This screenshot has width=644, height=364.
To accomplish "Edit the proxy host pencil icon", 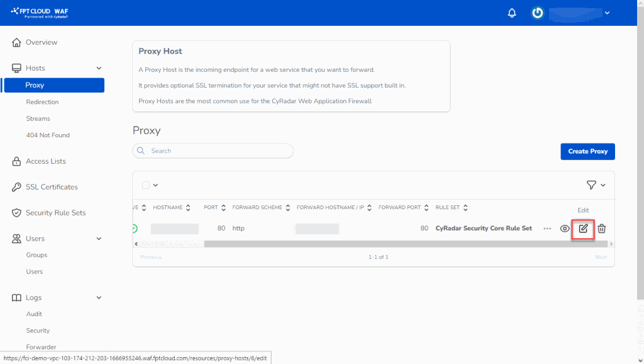I will (x=583, y=229).
